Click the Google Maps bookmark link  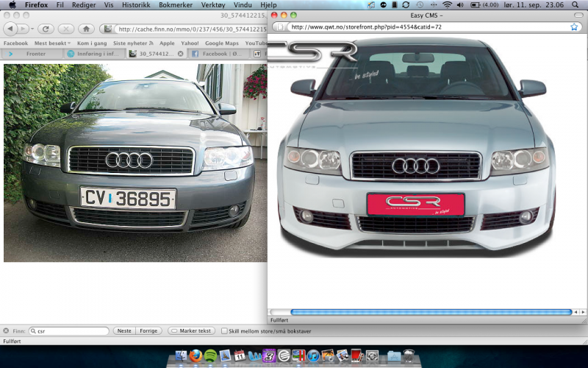click(221, 43)
